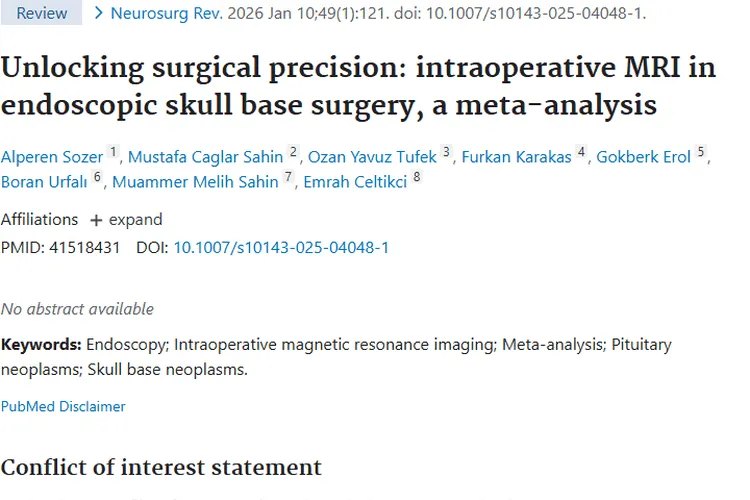Image resolution: width=750 pixels, height=500 pixels.
Task: Open the DOI link under affiliations
Action: pyautogui.click(x=281, y=247)
